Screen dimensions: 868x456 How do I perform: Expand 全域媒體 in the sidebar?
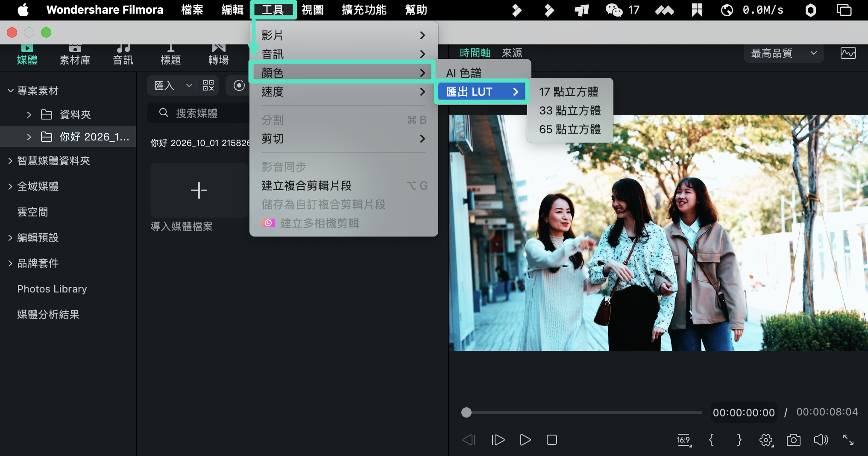10,186
